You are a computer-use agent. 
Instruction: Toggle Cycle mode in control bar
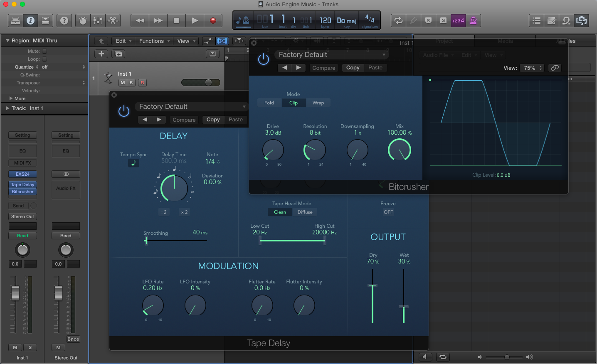coord(398,20)
